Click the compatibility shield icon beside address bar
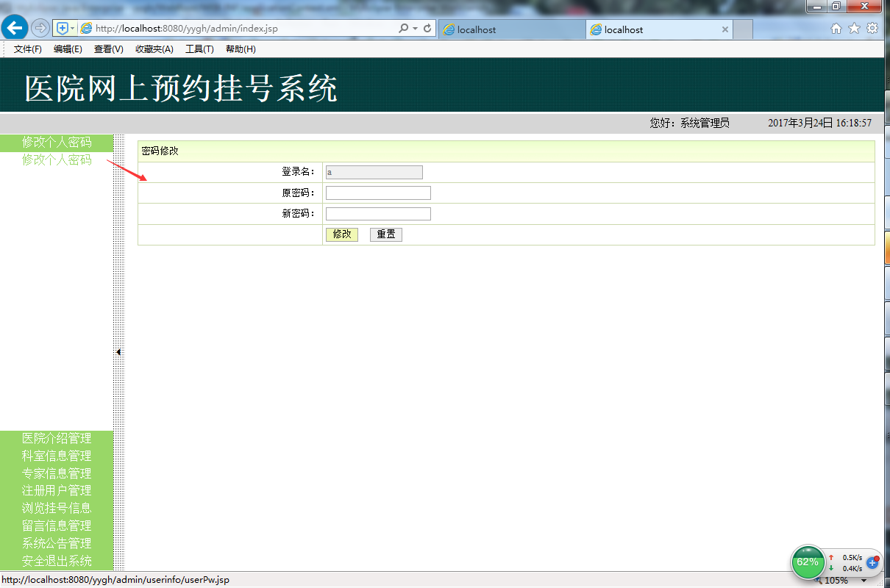 pos(62,28)
